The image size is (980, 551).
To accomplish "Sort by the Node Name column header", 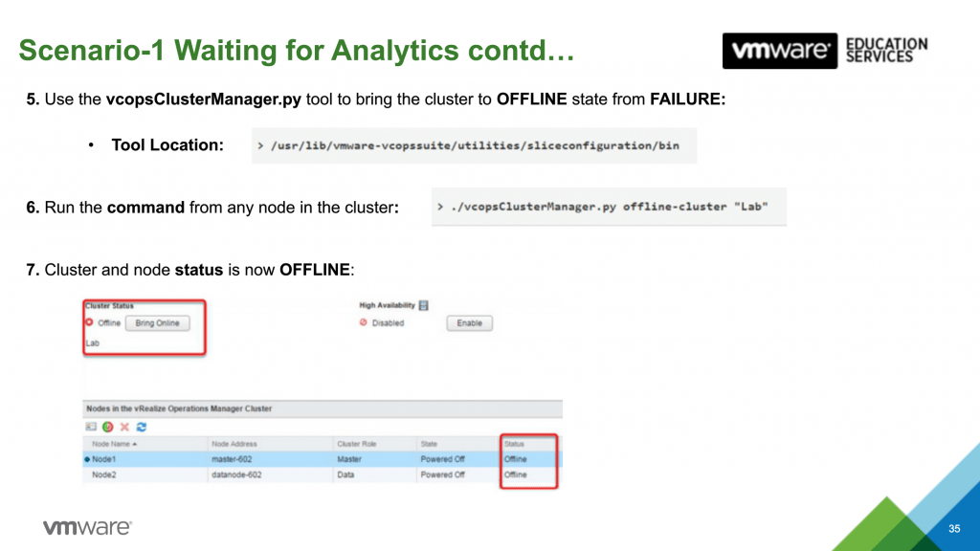I will tap(114, 444).
